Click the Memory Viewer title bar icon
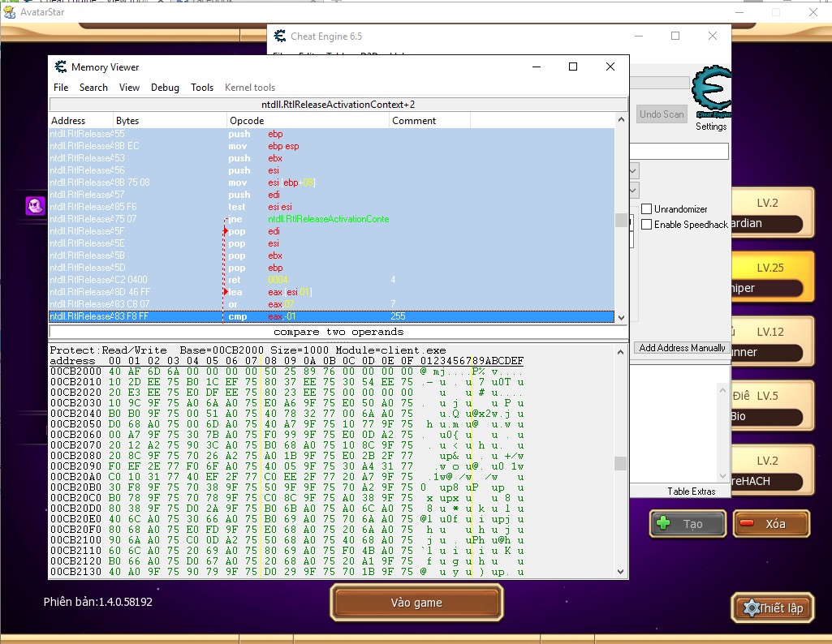 (60, 67)
